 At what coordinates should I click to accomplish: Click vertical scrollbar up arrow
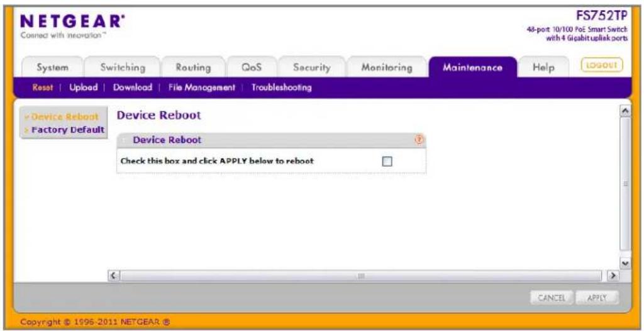pos(626,111)
